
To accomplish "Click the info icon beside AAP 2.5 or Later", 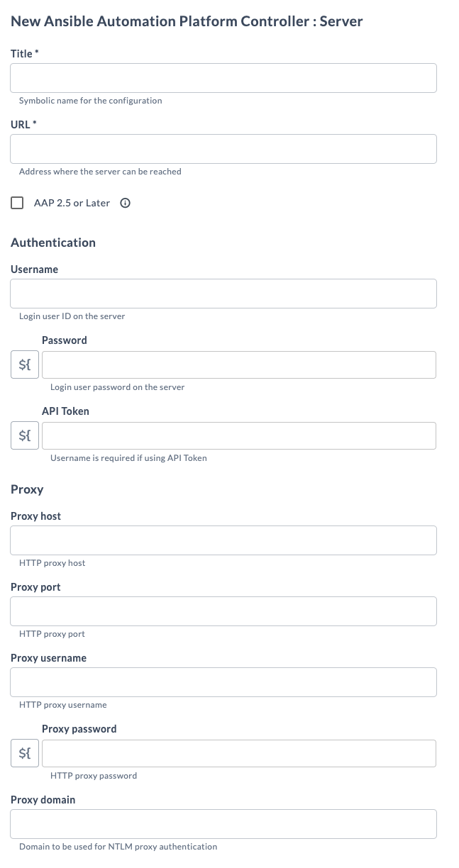I will [x=126, y=204].
